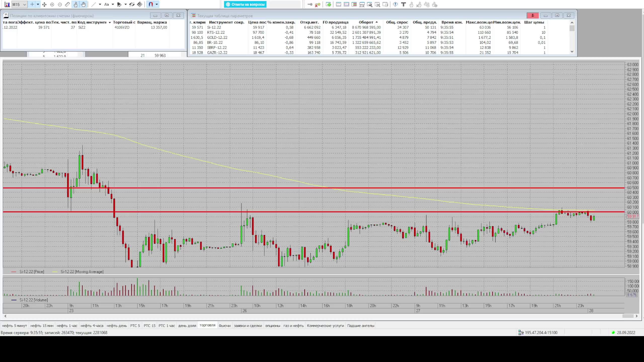The height and width of the screenshot is (362, 644).
Task: Select the ruler measurement tool
Action: point(67,4)
